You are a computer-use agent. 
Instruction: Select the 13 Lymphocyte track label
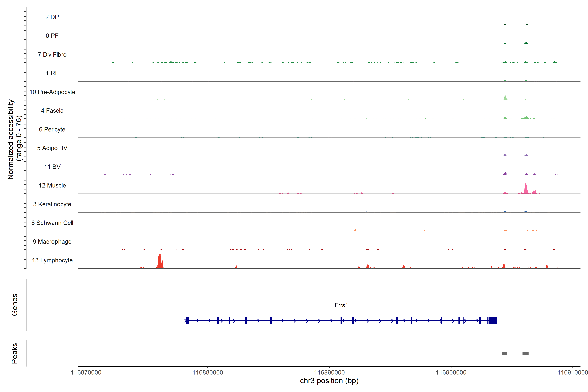[x=52, y=260]
